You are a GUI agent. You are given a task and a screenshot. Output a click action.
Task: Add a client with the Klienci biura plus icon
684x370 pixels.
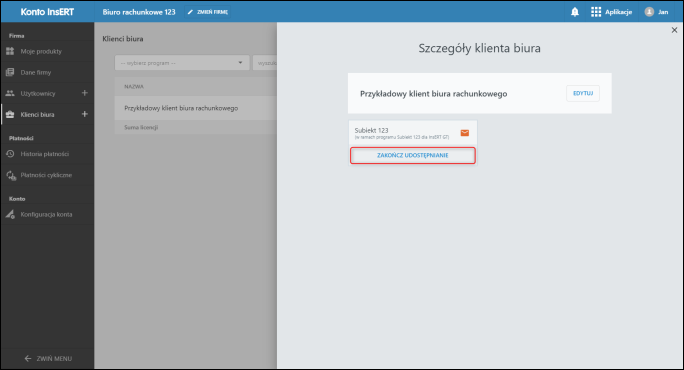pyautogui.click(x=85, y=114)
